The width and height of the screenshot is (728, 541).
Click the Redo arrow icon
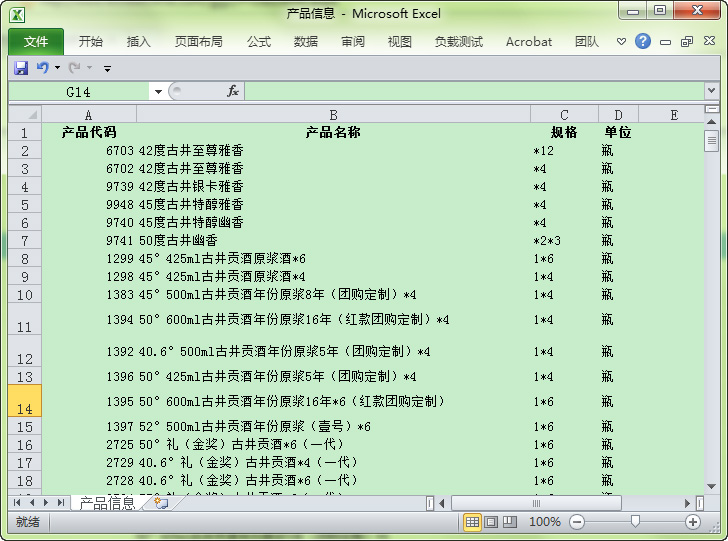tap(74, 68)
